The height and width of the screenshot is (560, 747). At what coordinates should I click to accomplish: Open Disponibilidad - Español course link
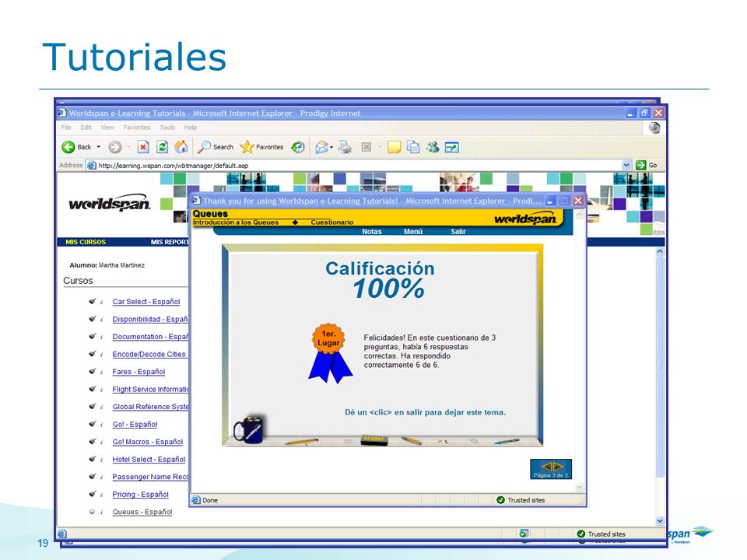[150, 319]
